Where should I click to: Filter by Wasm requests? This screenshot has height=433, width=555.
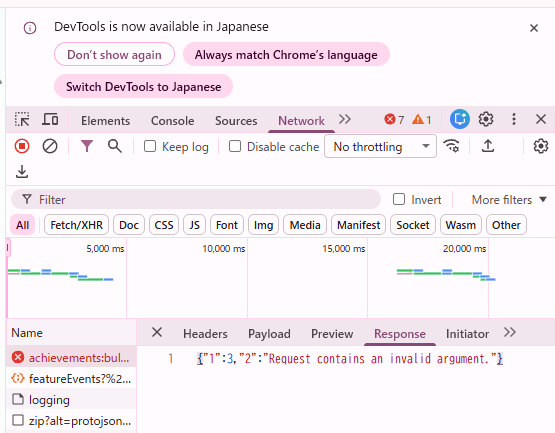pos(461,225)
